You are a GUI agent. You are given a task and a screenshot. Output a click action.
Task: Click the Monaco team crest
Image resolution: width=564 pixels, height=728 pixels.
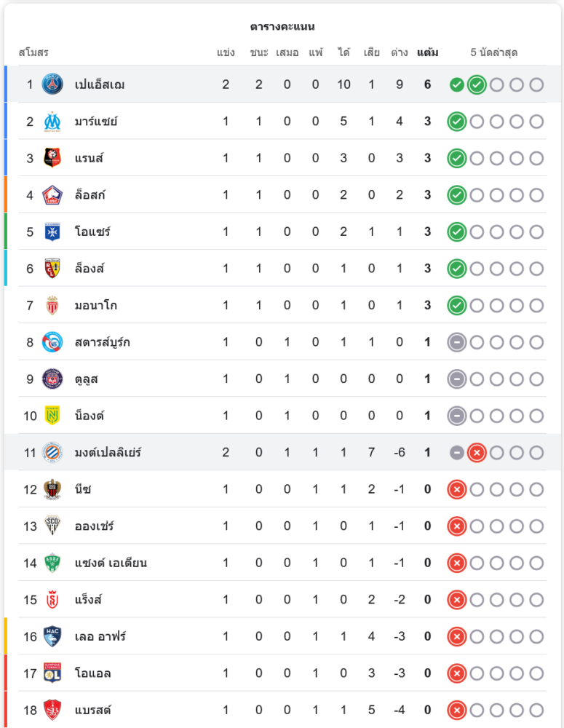pyautogui.click(x=52, y=306)
